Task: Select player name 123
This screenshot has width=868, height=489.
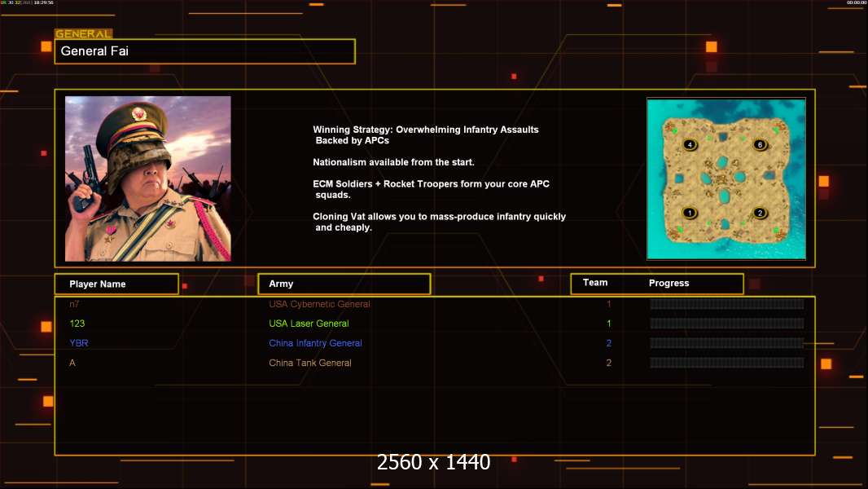Action: pos(77,324)
